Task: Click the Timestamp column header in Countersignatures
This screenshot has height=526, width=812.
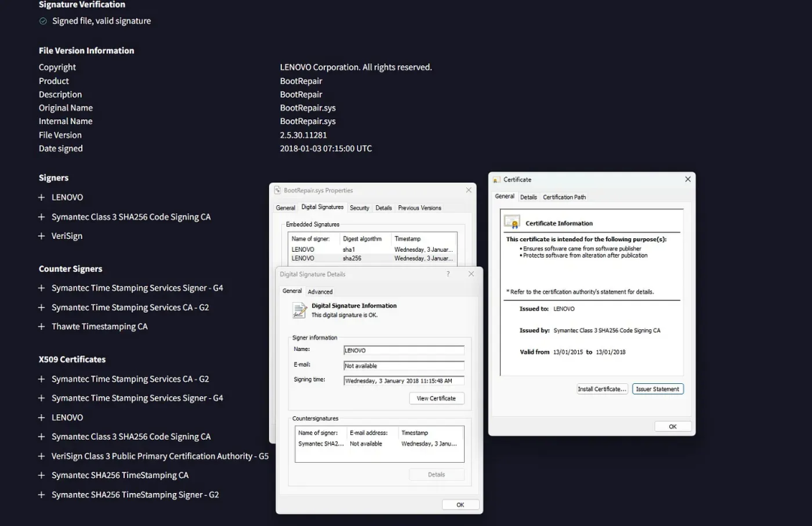Action: coord(415,433)
